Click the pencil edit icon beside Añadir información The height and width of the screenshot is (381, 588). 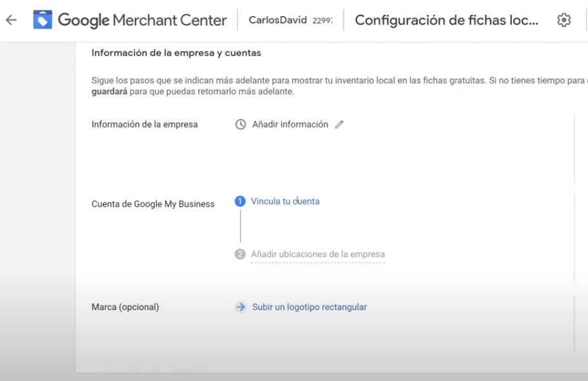click(x=339, y=124)
